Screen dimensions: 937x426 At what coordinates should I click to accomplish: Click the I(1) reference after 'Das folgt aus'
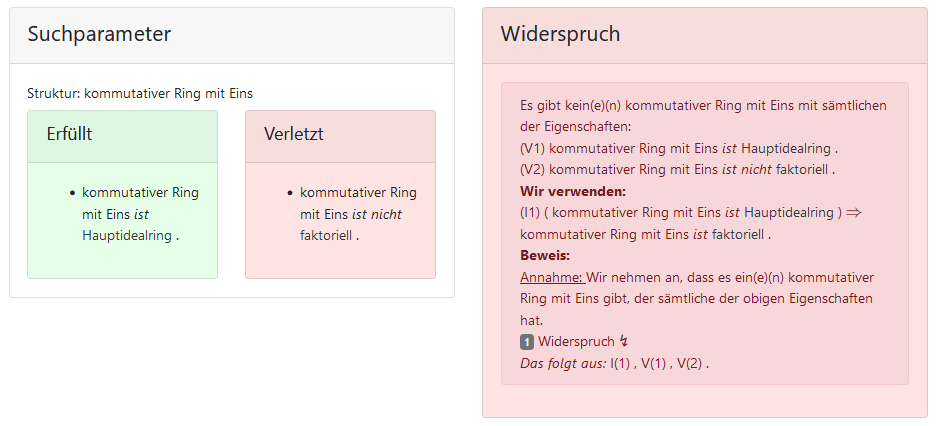point(621,363)
